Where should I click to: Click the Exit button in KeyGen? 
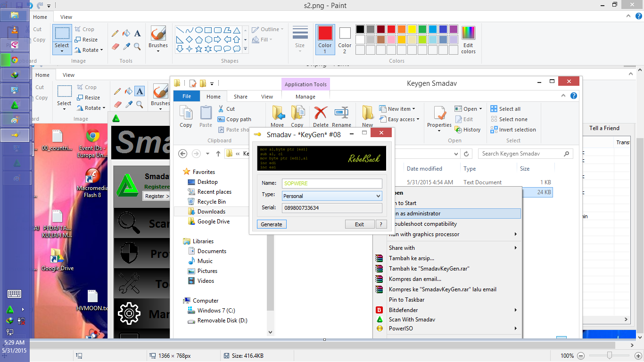[359, 224]
